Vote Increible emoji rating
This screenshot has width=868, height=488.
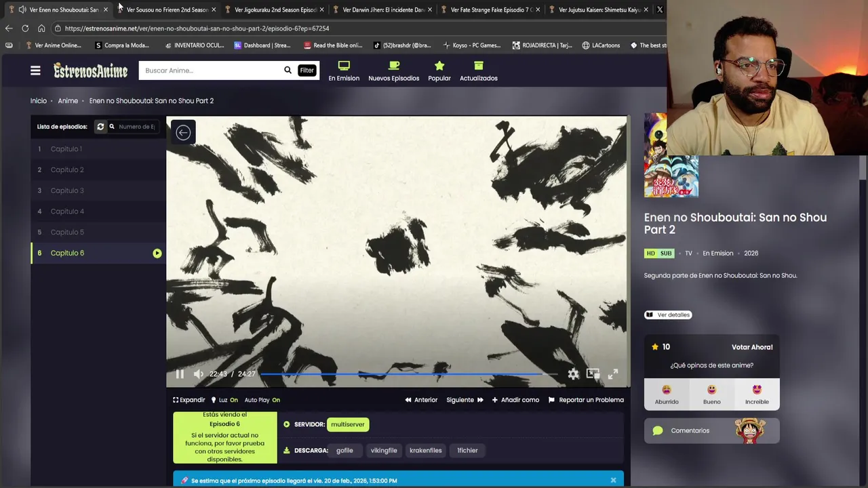click(757, 394)
